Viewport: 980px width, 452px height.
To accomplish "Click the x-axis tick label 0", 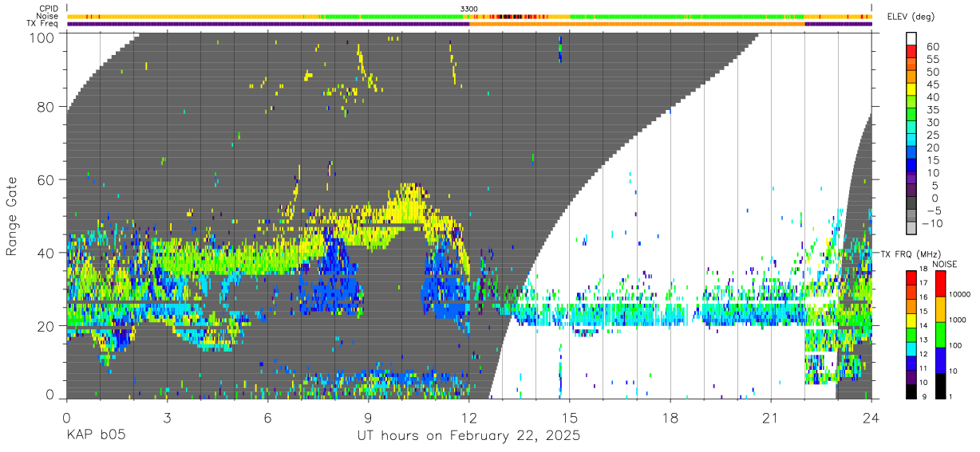I will point(65,418).
